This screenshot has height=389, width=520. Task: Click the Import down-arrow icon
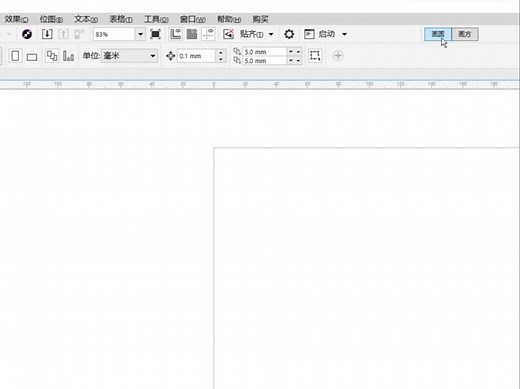pyautogui.click(x=47, y=34)
